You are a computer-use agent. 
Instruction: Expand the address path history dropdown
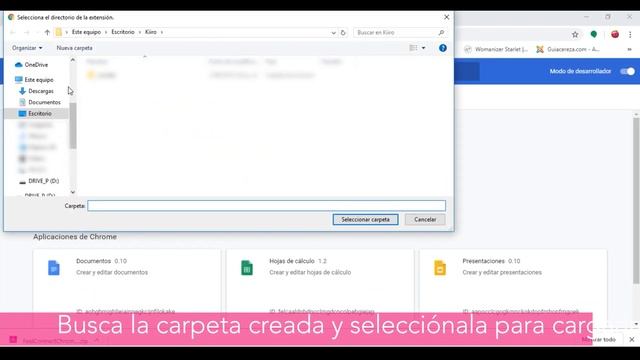333,33
